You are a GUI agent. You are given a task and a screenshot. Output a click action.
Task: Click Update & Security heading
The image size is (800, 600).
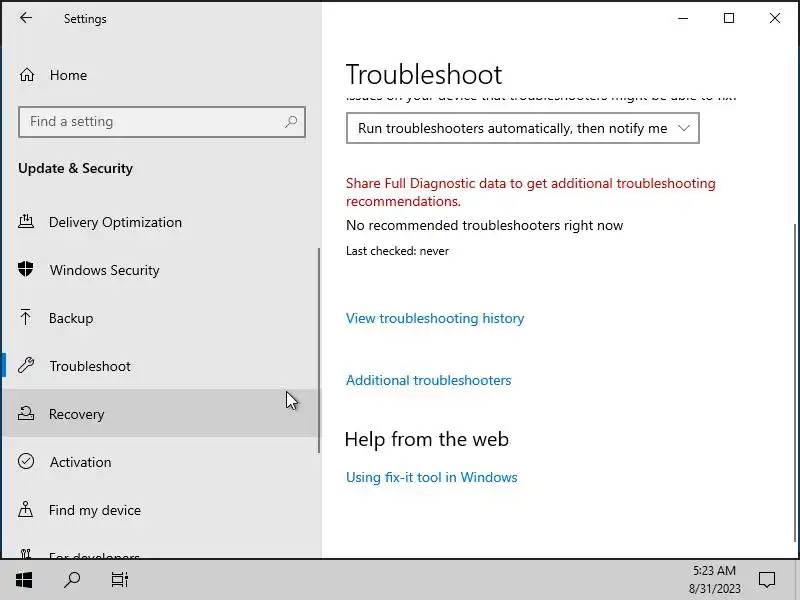[x=76, y=168]
